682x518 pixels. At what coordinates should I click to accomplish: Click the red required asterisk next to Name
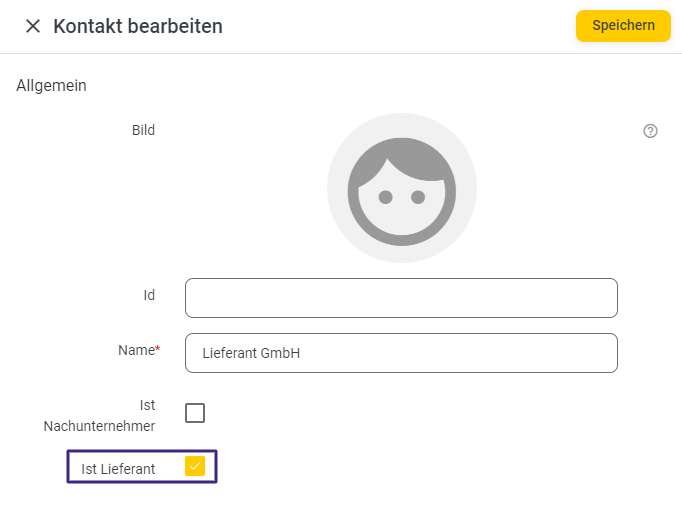(x=158, y=348)
